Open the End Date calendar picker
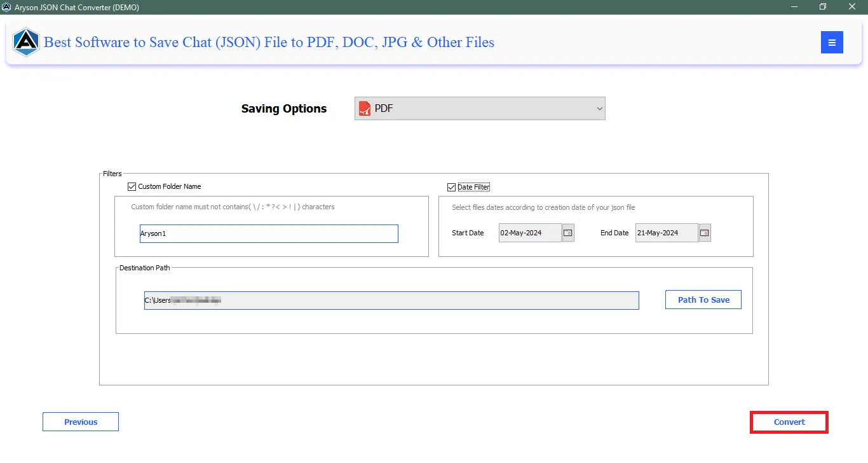The width and height of the screenshot is (868, 463). coord(705,233)
